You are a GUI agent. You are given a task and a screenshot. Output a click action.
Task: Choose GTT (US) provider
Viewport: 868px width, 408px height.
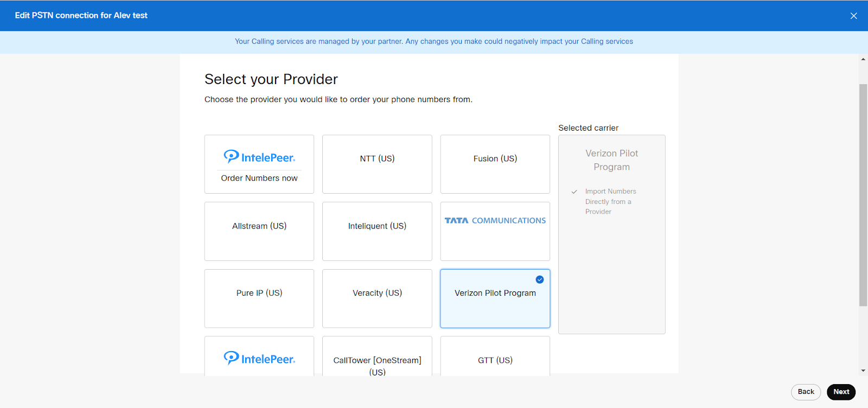coord(495,356)
